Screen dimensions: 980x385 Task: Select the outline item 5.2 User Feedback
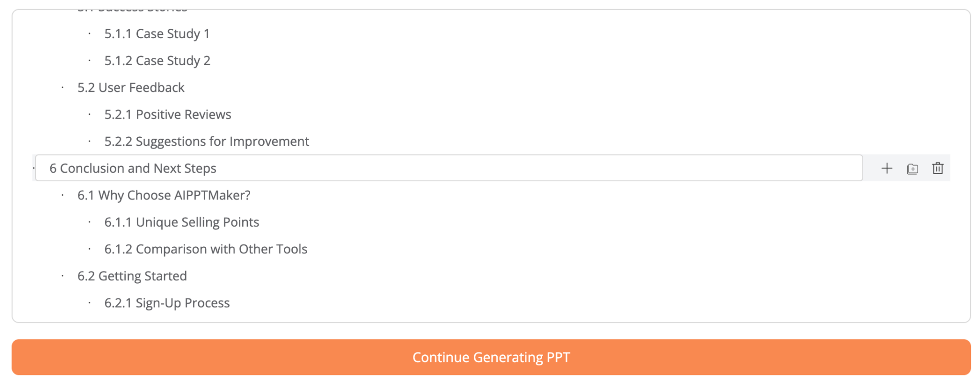click(131, 88)
